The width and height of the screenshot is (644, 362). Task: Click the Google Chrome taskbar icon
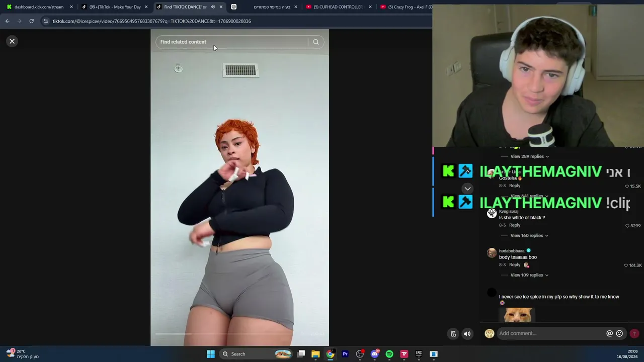click(x=330, y=354)
